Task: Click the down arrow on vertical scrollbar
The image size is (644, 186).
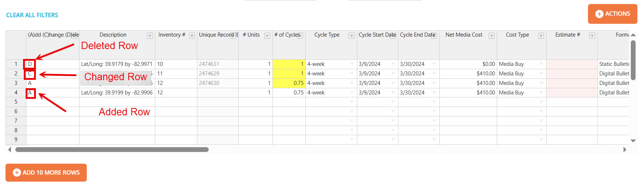Action: point(633,141)
